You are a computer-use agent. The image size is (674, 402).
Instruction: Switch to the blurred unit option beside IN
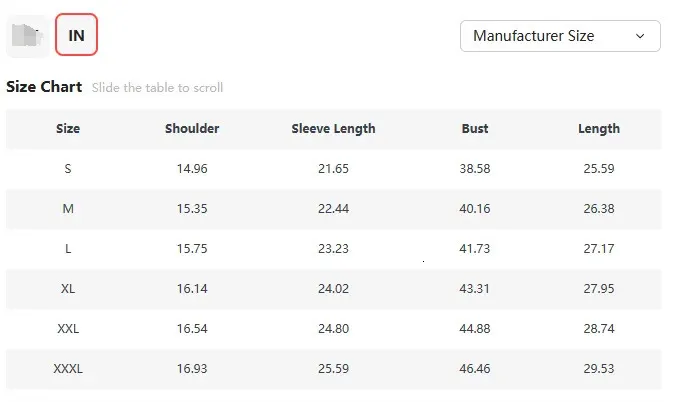(27, 36)
